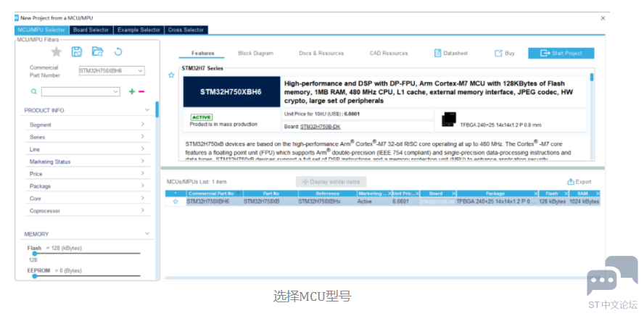Adjust the EEPROM slider
This screenshot has height=316, width=644.
tap(35, 276)
